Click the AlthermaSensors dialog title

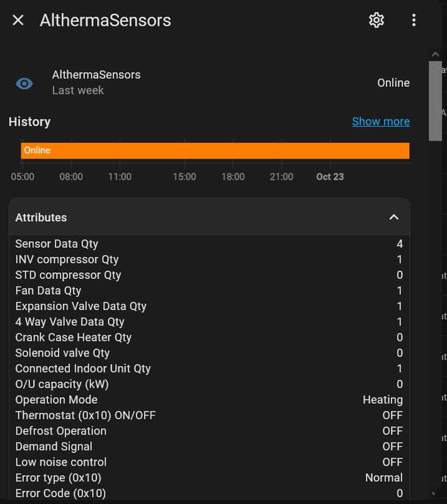(105, 20)
